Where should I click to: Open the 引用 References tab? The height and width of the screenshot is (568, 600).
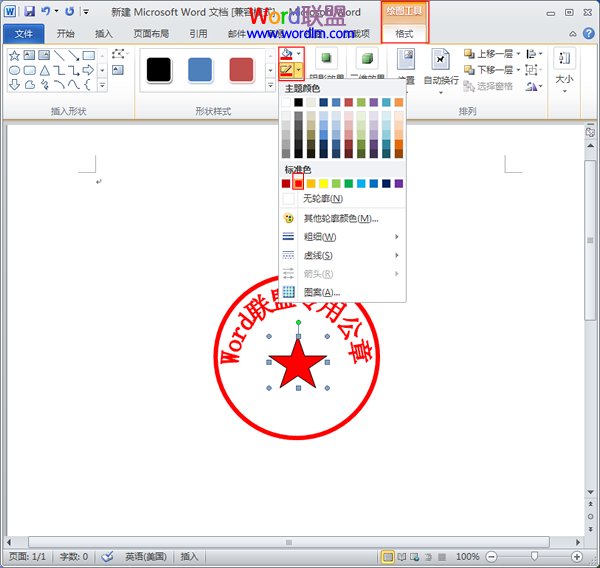pos(198,34)
